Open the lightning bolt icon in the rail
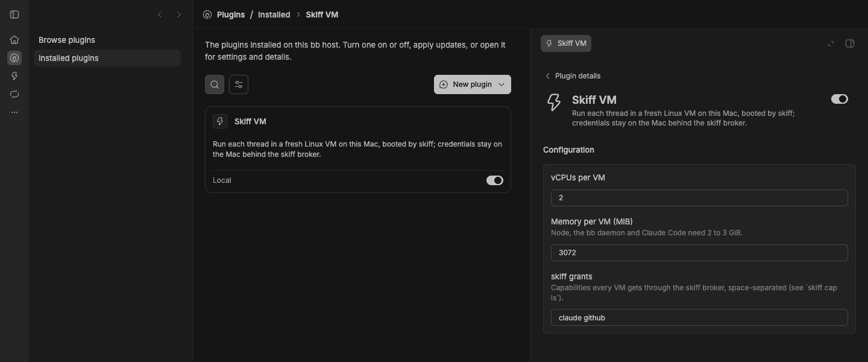868x362 pixels. click(x=14, y=76)
